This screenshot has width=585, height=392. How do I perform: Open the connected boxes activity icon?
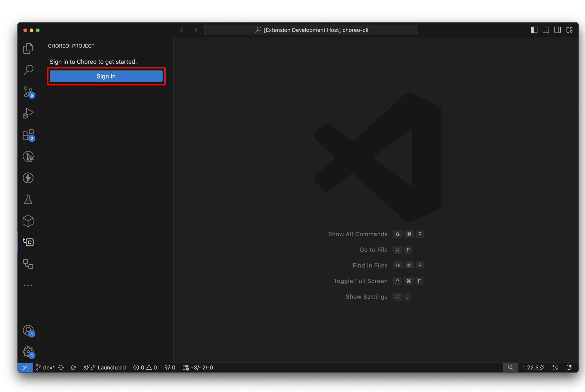tap(28, 264)
